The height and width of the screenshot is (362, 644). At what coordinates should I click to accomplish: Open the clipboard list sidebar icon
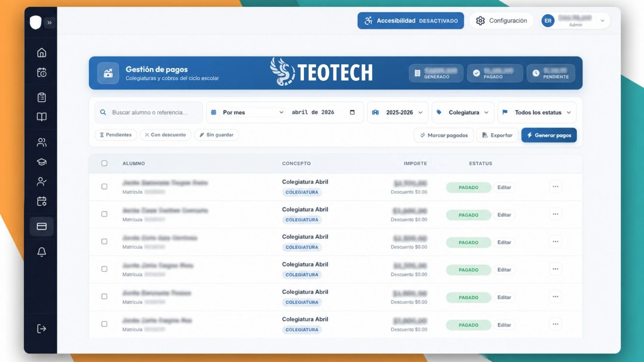point(42,97)
